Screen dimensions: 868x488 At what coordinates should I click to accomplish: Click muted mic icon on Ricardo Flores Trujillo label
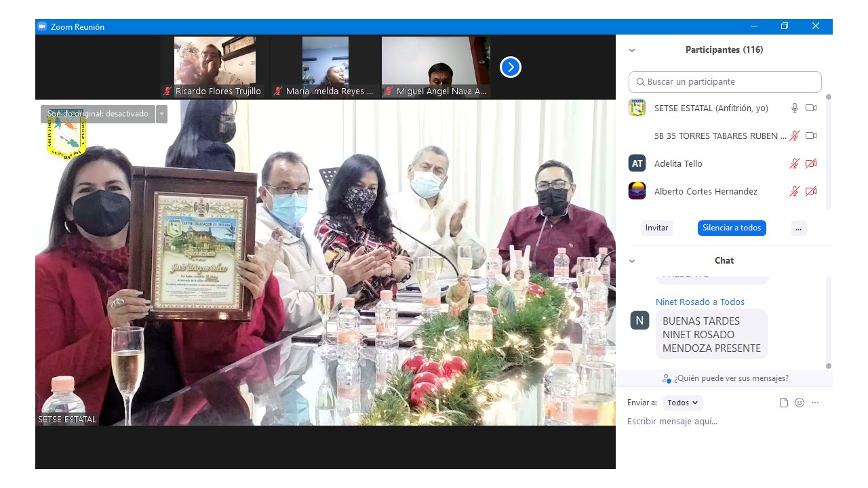coord(167,91)
